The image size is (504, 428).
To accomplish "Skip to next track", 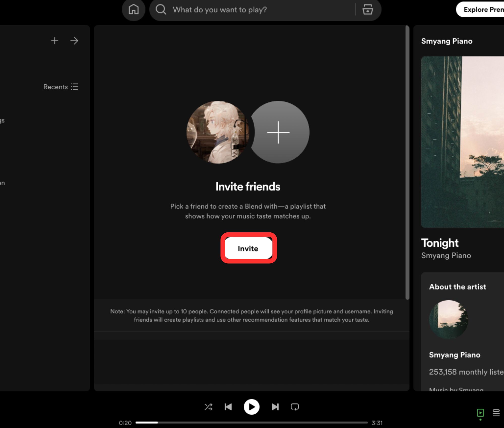I will [275, 407].
